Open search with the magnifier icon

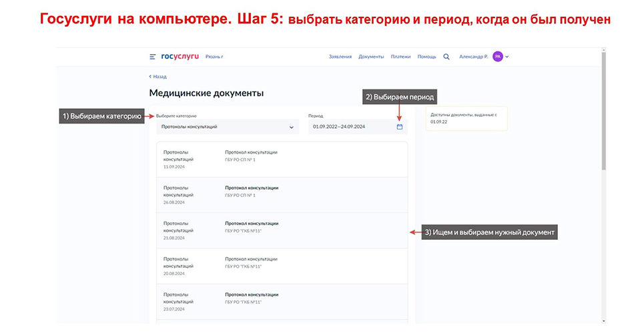[x=446, y=57]
